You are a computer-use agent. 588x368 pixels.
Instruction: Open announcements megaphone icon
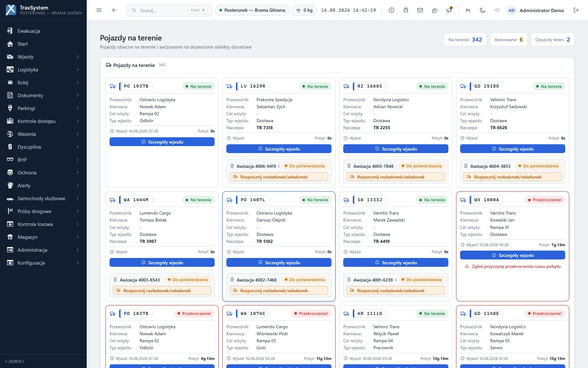pyautogui.click(x=449, y=10)
